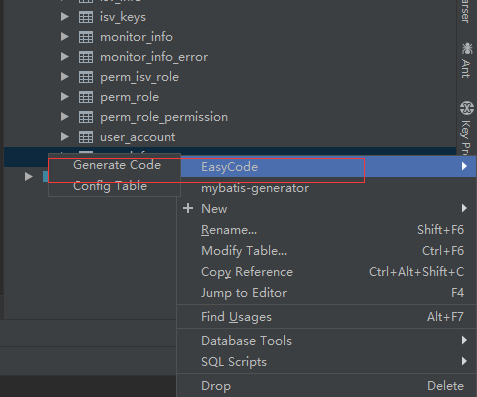Open the Database Tools submenu
477x397 pixels.
pos(326,341)
